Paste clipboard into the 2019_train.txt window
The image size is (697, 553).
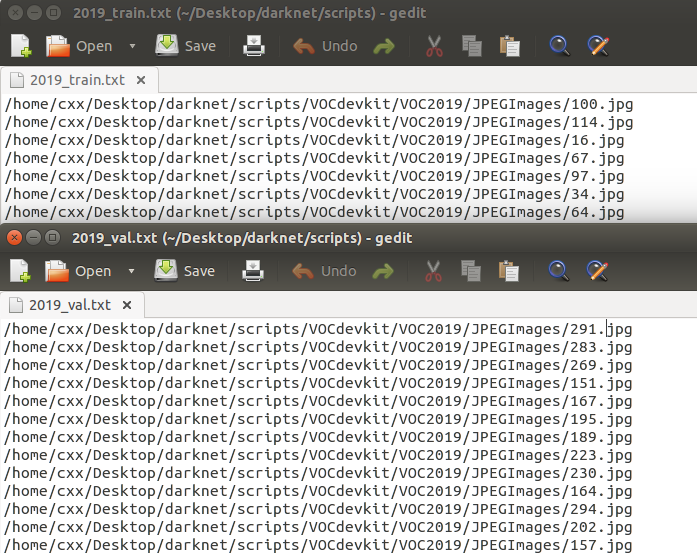point(510,46)
